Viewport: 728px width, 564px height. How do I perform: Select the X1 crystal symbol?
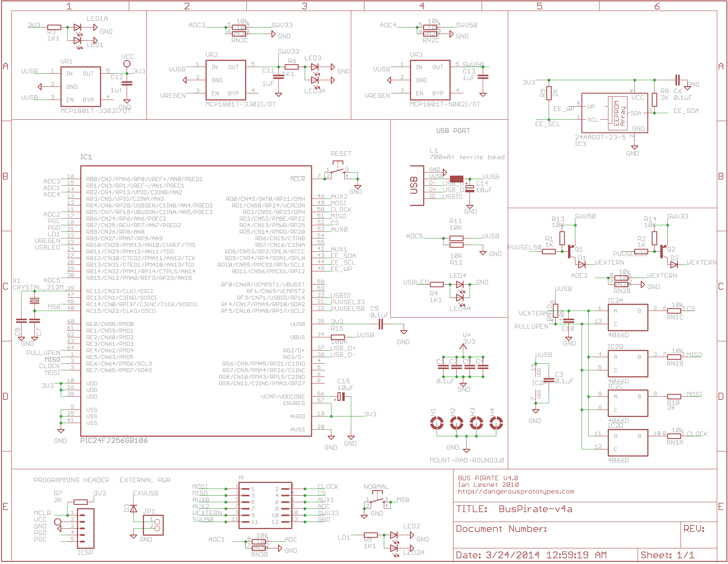[34, 301]
